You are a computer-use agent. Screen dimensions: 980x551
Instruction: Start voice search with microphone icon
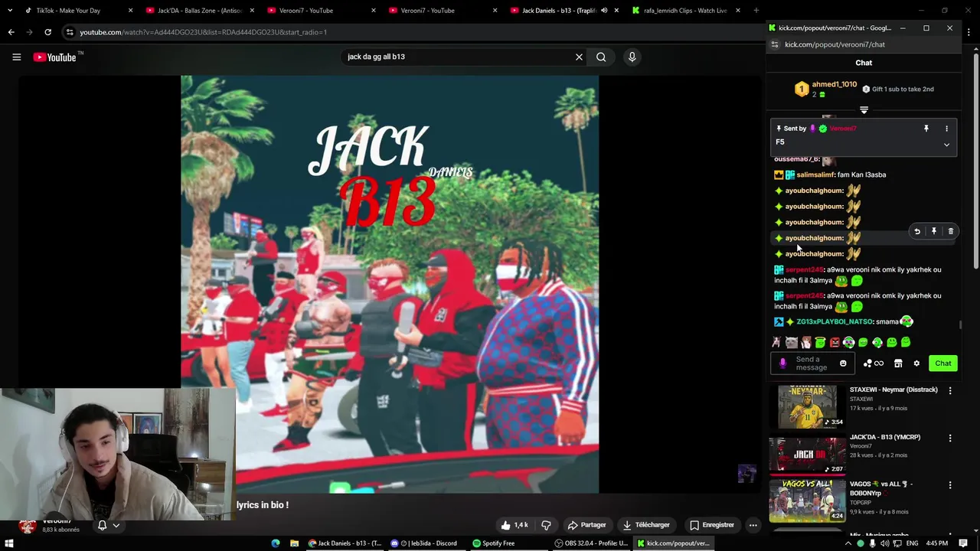click(632, 57)
